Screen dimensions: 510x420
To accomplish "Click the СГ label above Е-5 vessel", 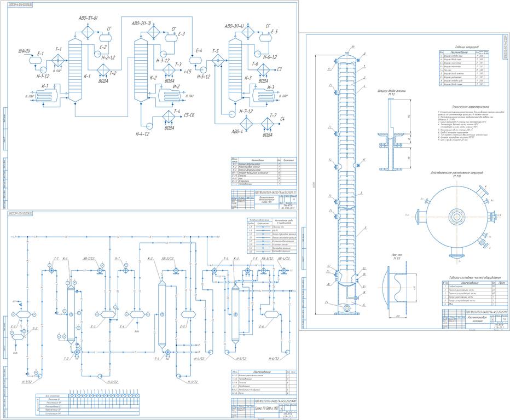I will pyautogui.click(x=268, y=26).
